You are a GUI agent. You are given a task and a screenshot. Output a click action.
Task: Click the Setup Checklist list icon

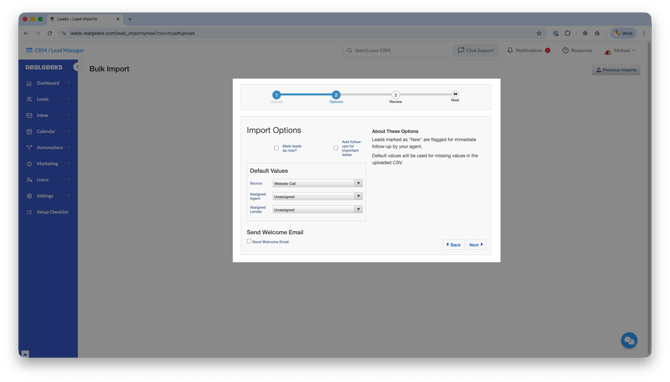tap(29, 212)
